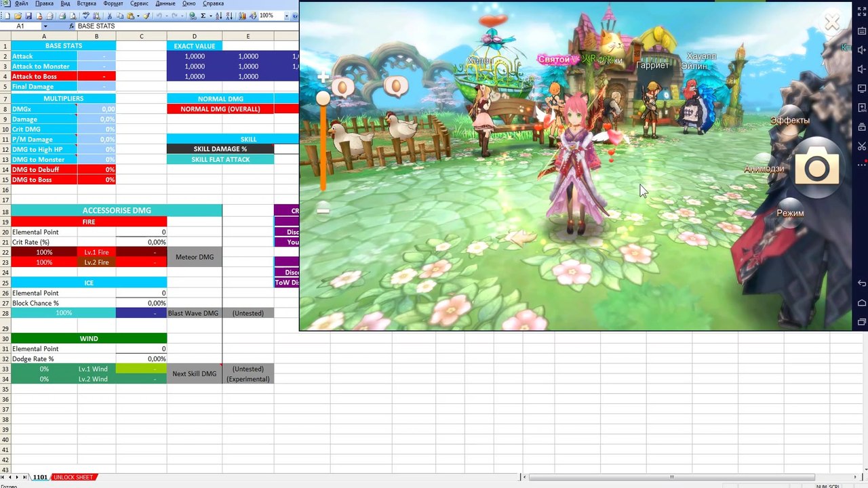
Task: Tap the Режим button in game
Action: click(790, 213)
